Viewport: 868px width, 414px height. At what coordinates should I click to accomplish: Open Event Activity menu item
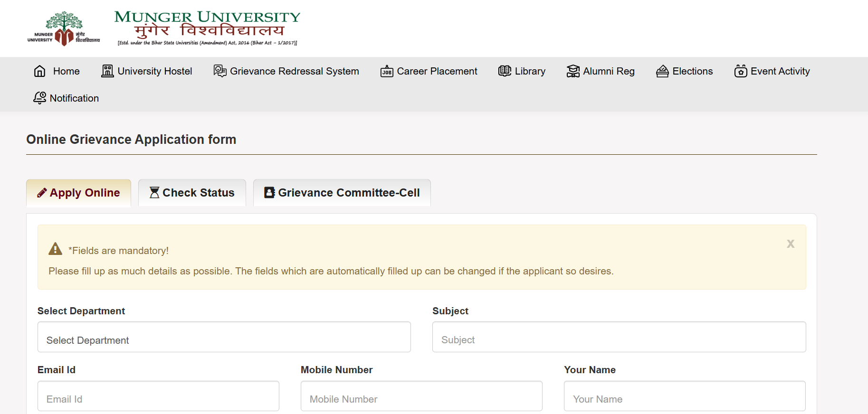772,71
